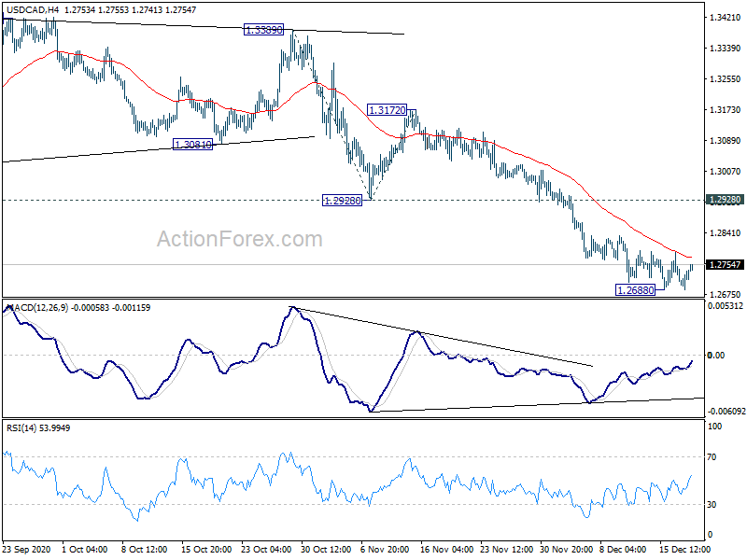The width and height of the screenshot is (747, 560).
Task: Click the 1.30890 price axis value
Action: tap(726, 141)
